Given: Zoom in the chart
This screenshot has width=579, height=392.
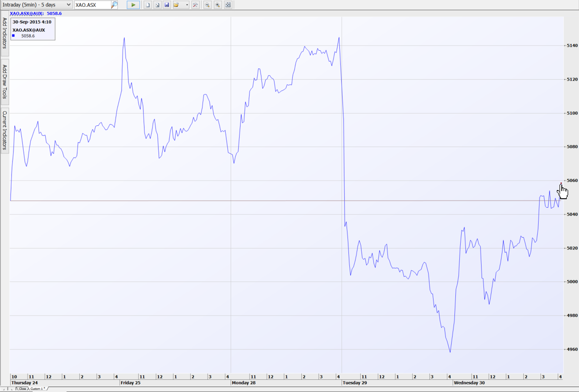Looking at the screenshot, I should coord(218,5).
